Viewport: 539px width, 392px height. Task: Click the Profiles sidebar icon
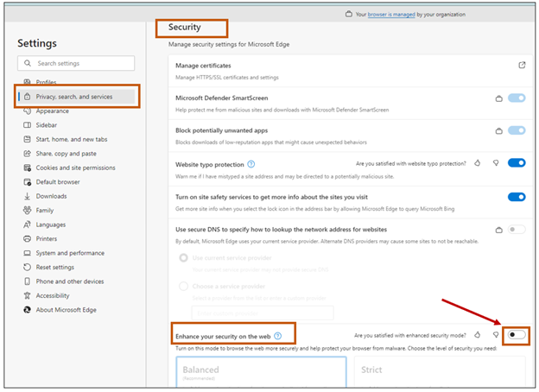pos(27,82)
